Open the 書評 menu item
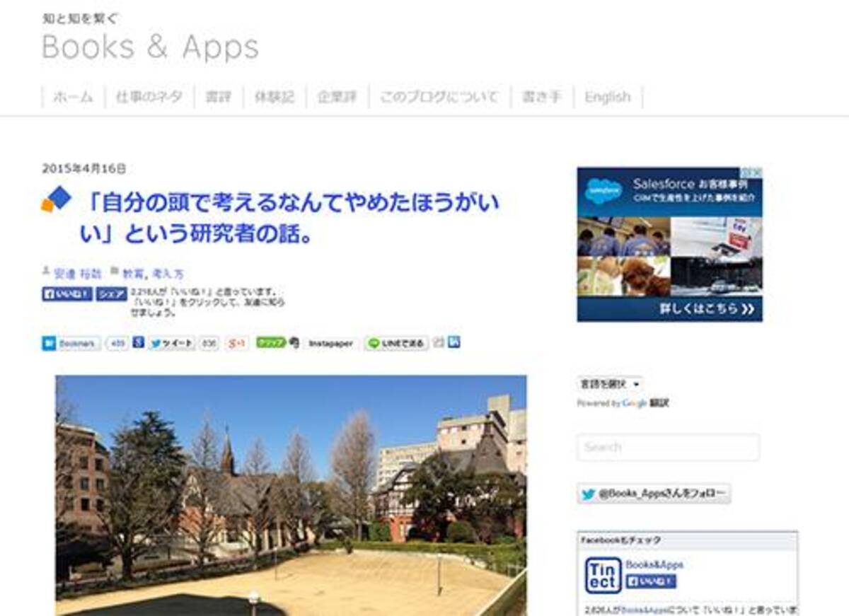 pos(218,97)
